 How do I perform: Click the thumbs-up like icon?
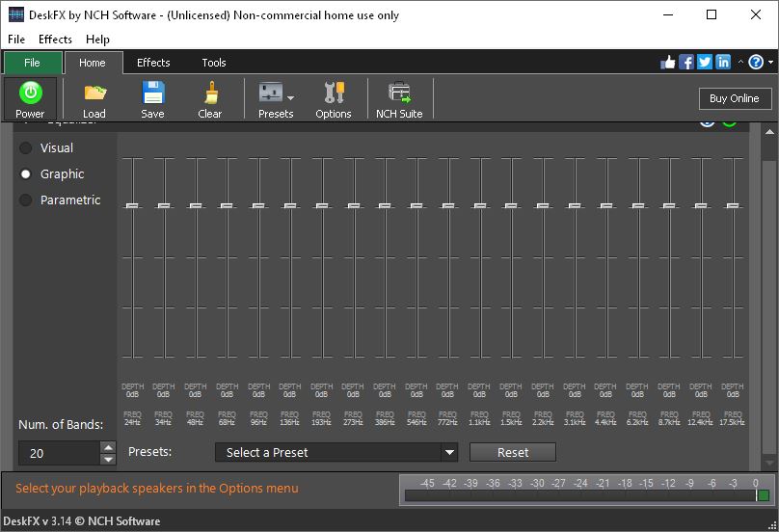click(x=668, y=62)
